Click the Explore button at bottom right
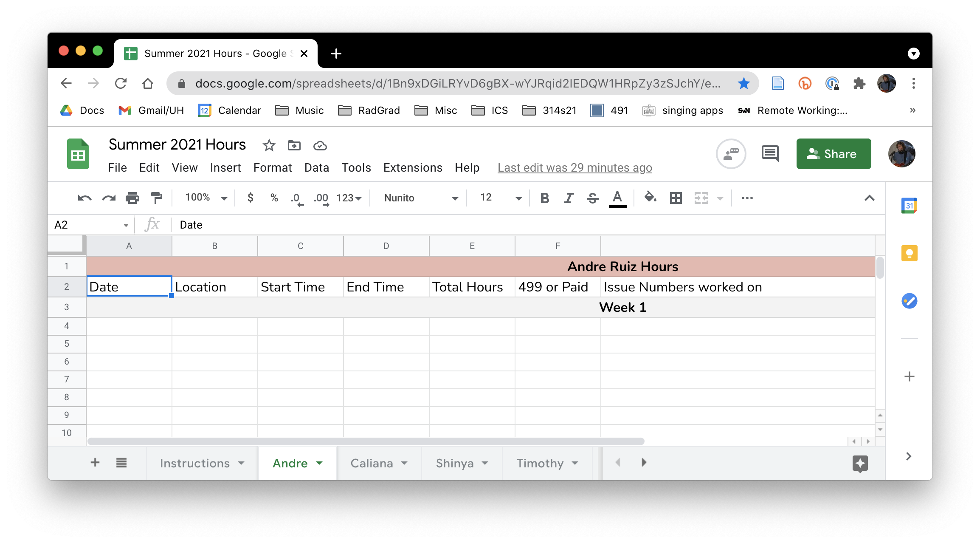The height and width of the screenshot is (543, 980). coord(860,463)
